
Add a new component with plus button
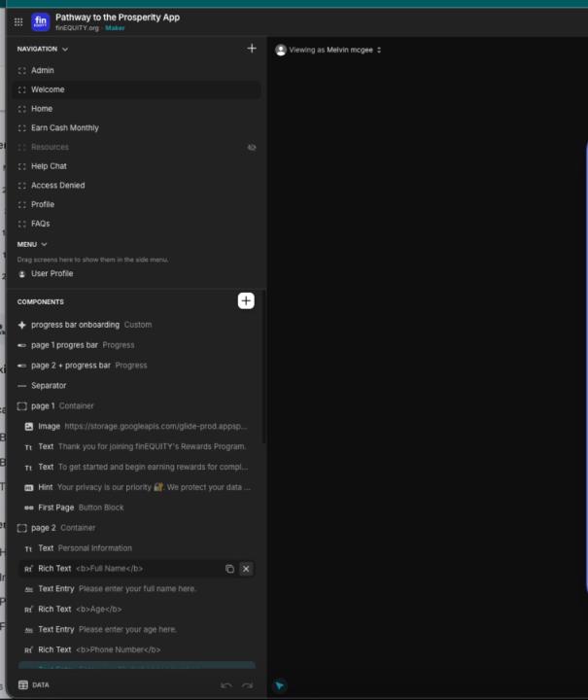(x=246, y=301)
